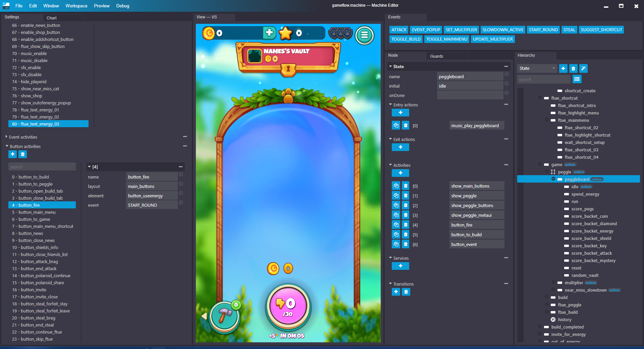Add a new exit action
Image resolution: width=644 pixels, height=349 pixels.
click(400, 147)
